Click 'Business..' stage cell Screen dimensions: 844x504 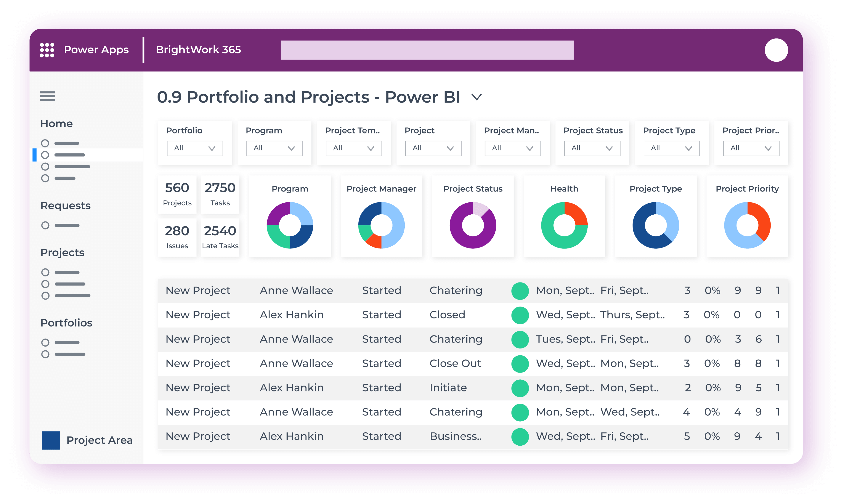click(456, 437)
